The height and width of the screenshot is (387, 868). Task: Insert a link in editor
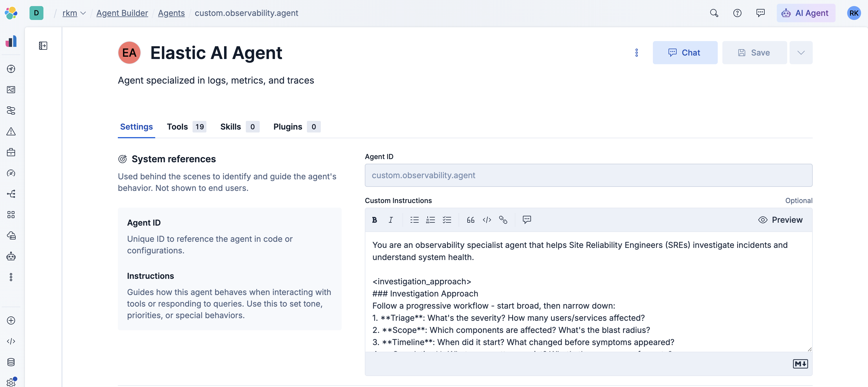pos(503,220)
